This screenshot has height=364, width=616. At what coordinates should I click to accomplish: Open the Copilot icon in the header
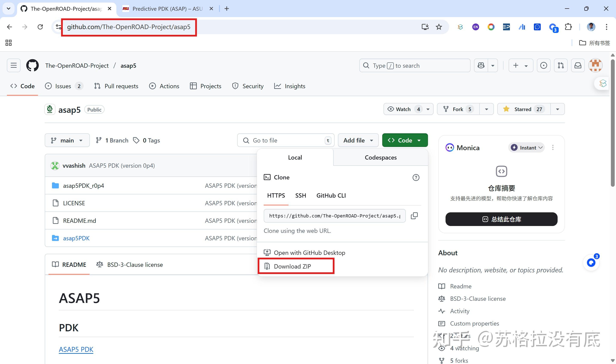[x=481, y=66]
